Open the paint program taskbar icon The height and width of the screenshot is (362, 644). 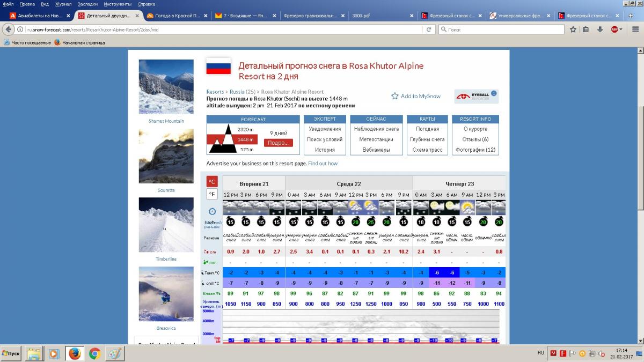pos(115,354)
